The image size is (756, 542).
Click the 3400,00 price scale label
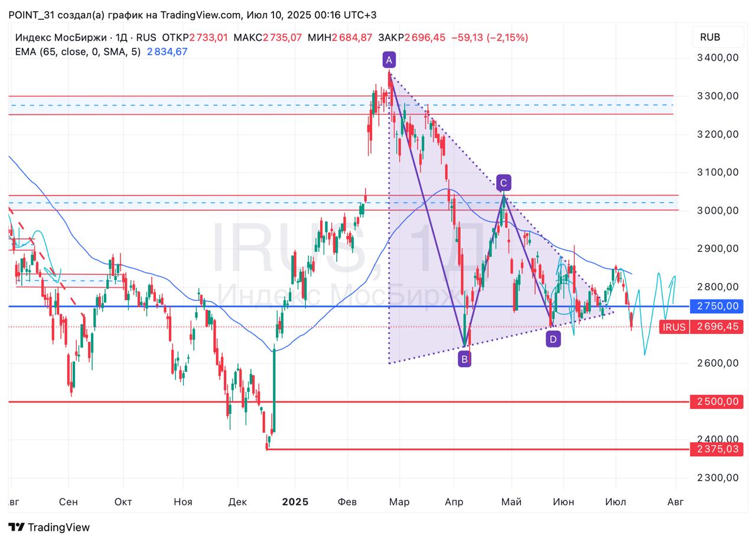tap(718, 58)
